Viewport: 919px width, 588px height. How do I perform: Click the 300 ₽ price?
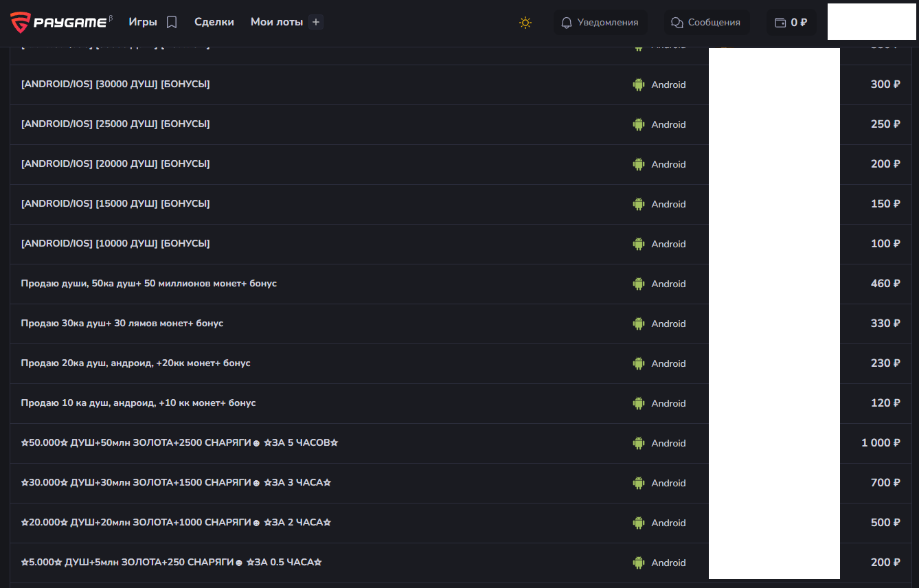click(885, 84)
